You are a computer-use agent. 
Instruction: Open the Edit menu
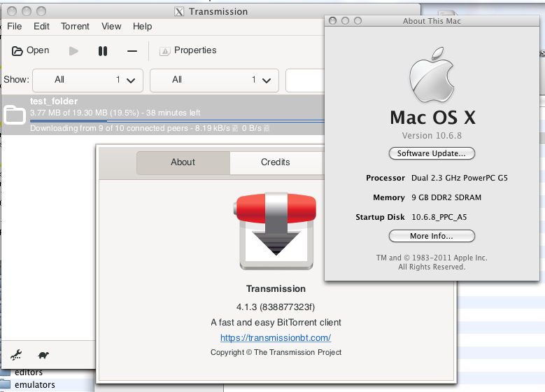tap(41, 27)
